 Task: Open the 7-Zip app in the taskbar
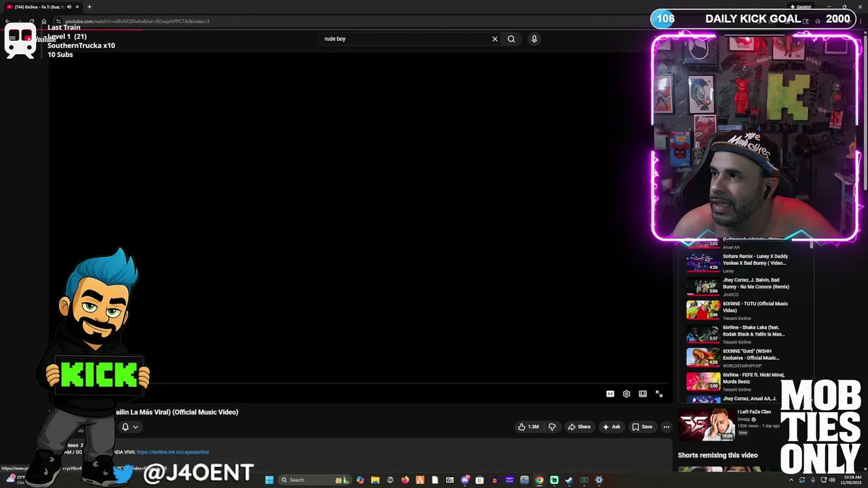pos(450,480)
